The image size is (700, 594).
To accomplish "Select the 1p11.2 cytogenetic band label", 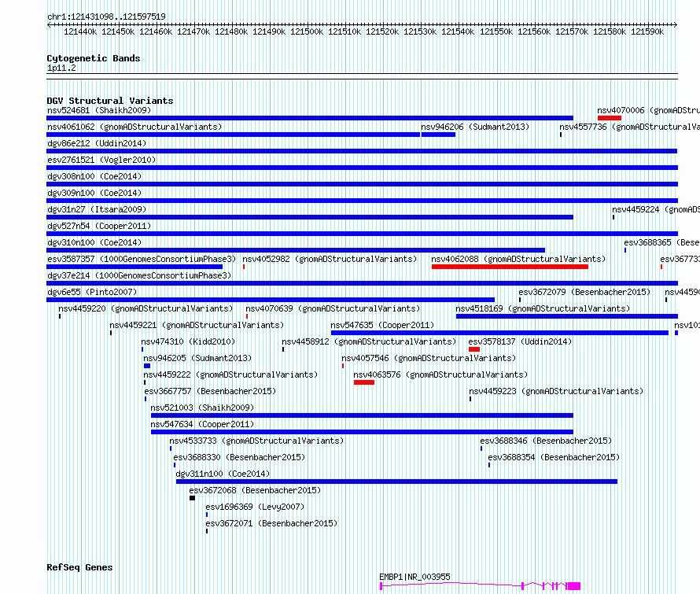I will [x=61, y=68].
